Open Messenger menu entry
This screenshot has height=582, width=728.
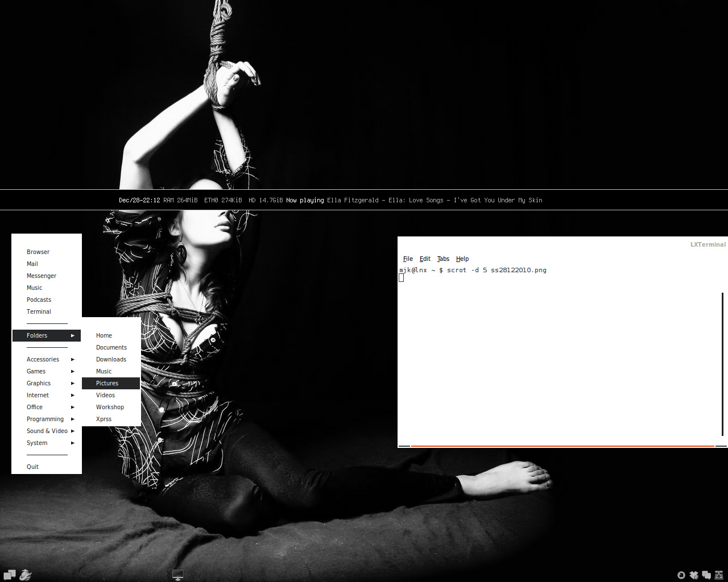tap(47, 276)
